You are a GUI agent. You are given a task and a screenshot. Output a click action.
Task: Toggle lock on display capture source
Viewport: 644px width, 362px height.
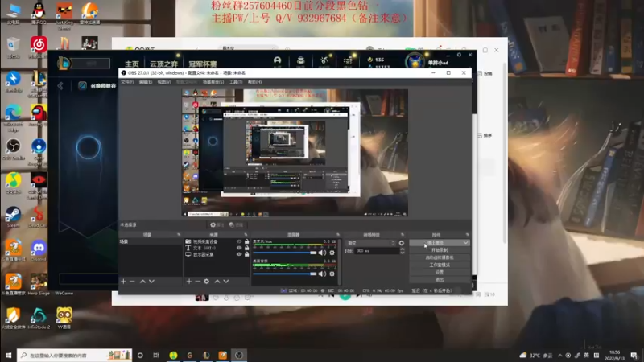pos(247,254)
